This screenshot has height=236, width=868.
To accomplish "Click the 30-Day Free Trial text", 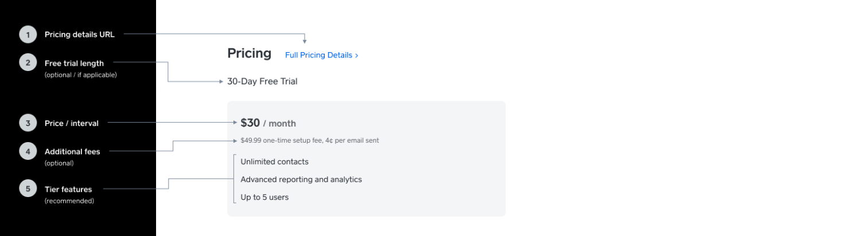I will [262, 81].
